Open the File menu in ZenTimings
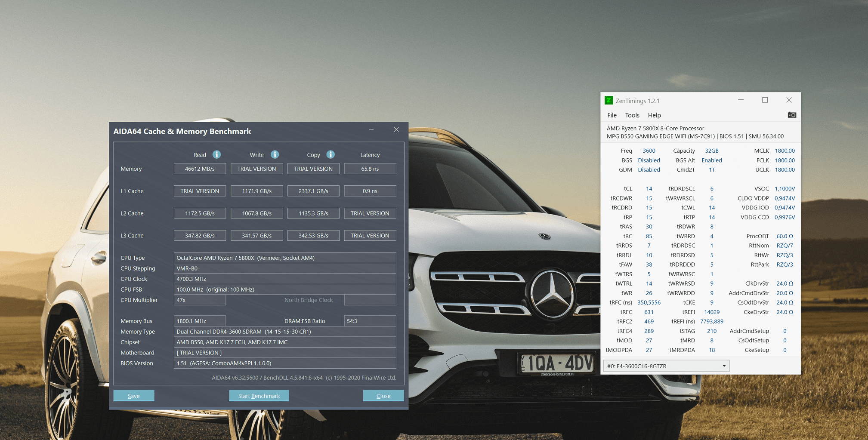This screenshot has width=868, height=440. 612,115
